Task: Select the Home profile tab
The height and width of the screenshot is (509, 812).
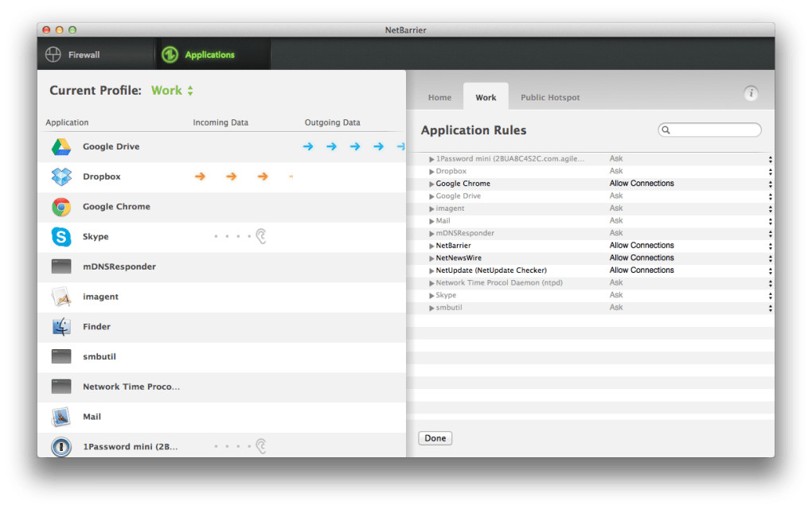Action: [x=439, y=97]
